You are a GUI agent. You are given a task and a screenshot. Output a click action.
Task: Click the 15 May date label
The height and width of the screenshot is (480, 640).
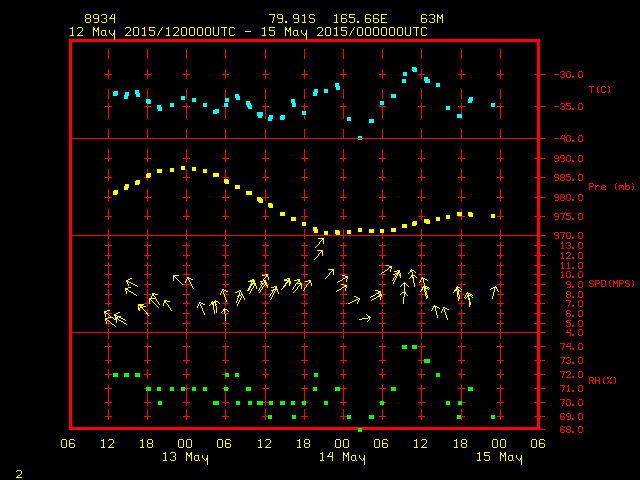pos(497,457)
